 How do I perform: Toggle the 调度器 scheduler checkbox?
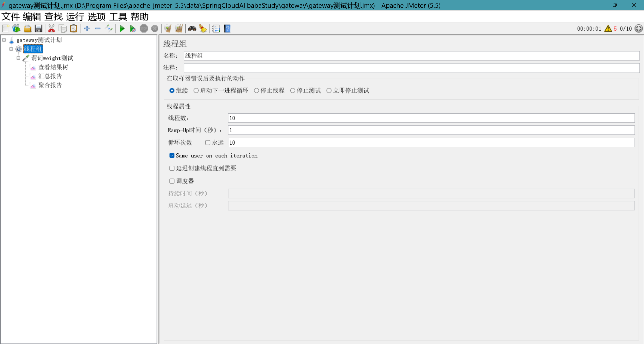click(172, 181)
